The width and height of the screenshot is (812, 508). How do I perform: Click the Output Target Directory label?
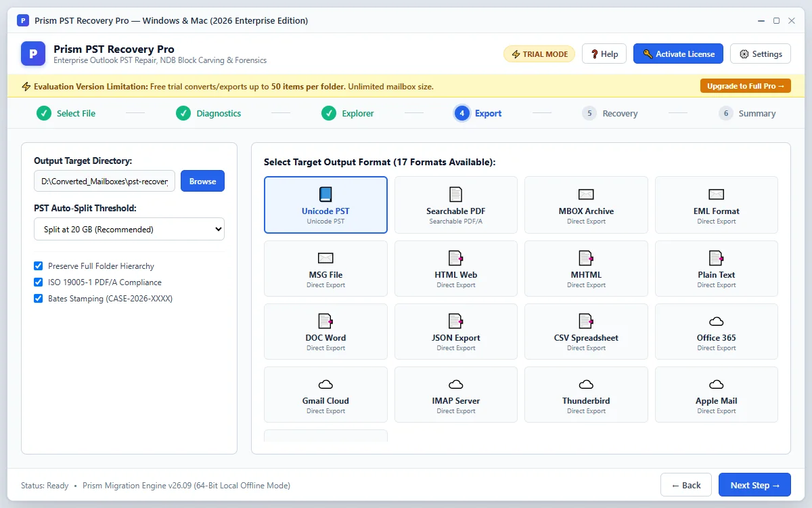coord(83,161)
